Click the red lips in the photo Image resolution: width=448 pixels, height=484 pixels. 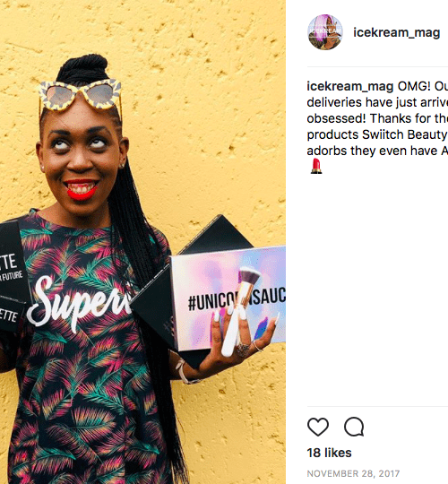point(82,189)
